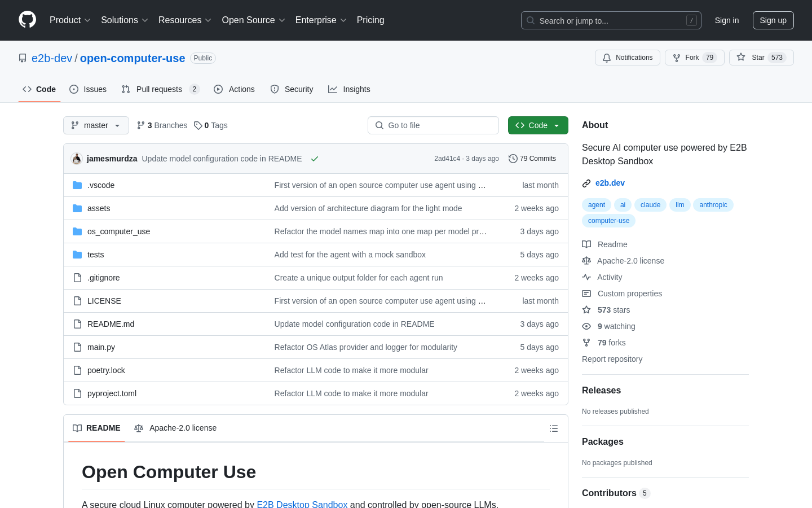Click the bell icon in Notifications button
This screenshot has height=508, width=812.
(607, 58)
